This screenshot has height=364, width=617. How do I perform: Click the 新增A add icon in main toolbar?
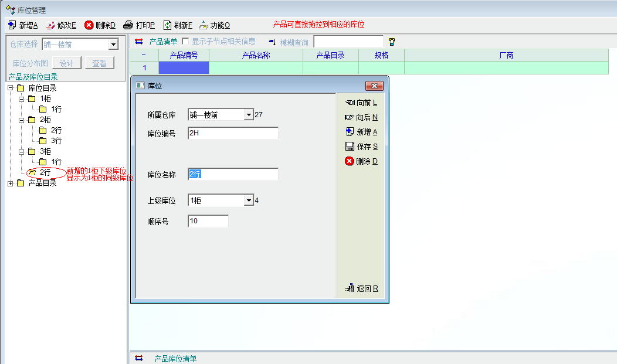(12, 25)
